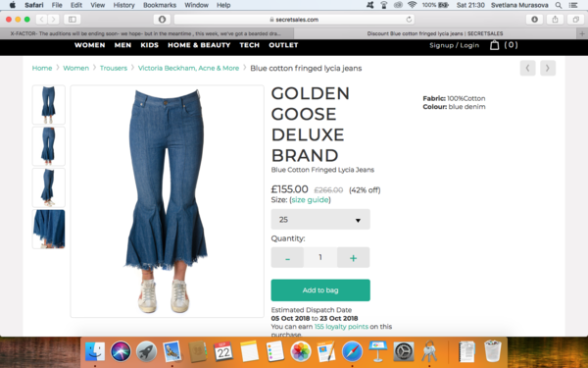Image resolution: width=588 pixels, height=368 pixels.
Task: Open Trash in the Dock
Action: 492,351
